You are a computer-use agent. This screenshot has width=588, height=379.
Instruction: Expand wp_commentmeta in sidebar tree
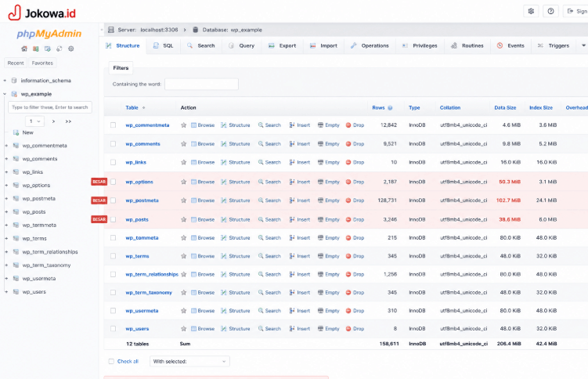[6, 146]
